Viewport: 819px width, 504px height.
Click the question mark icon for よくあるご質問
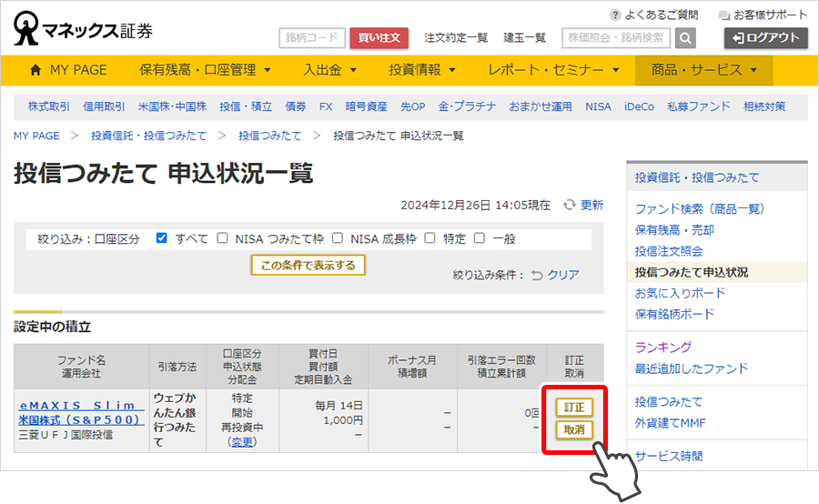pos(615,15)
